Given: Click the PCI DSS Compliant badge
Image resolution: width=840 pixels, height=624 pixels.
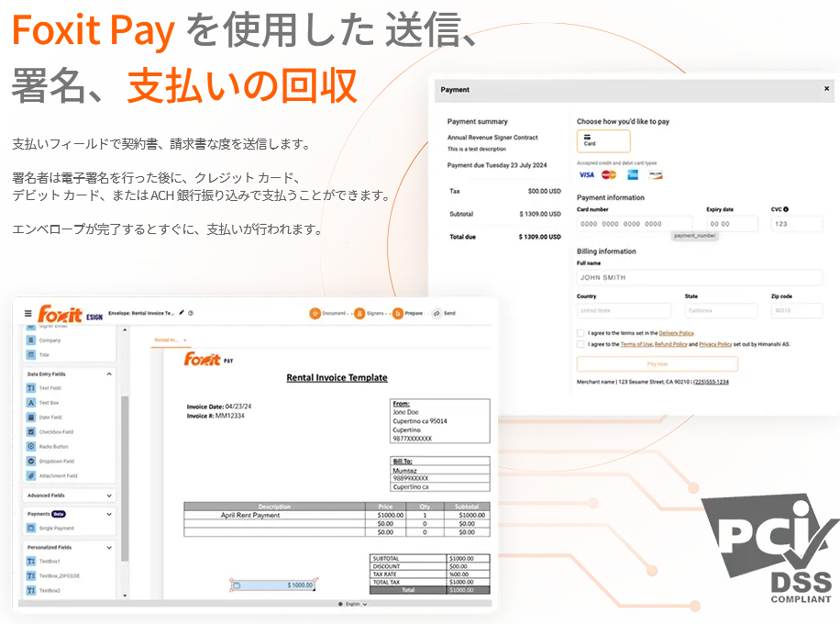Looking at the screenshot, I should [768, 549].
